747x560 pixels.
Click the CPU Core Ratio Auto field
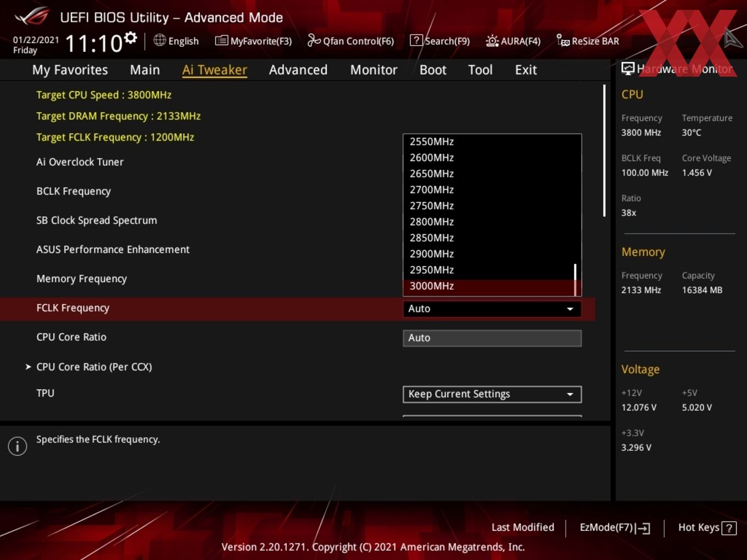492,338
